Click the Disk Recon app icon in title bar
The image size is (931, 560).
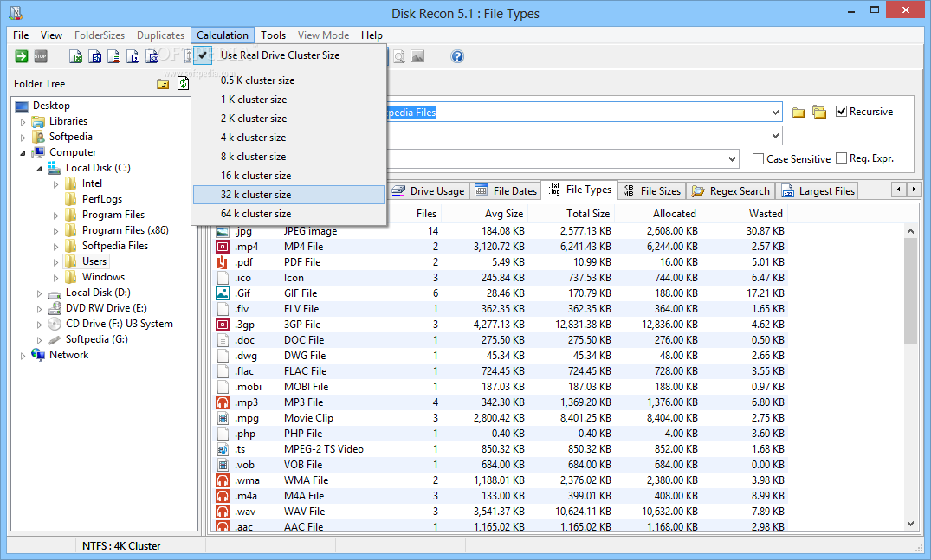(x=16, y=12)
